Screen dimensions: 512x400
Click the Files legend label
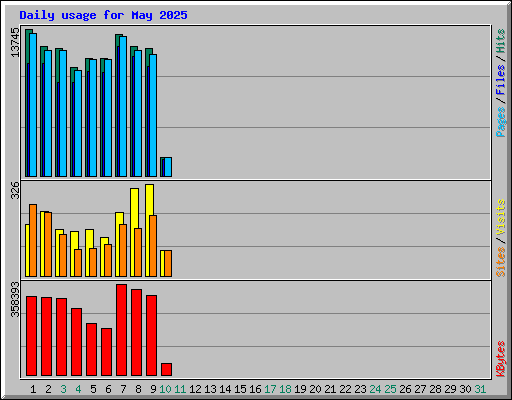[x=500, y=79]
